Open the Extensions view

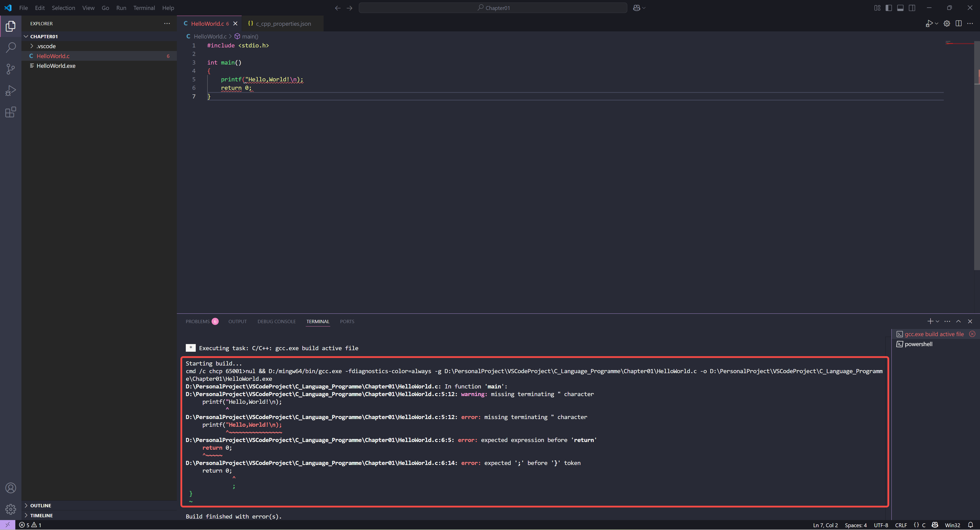click(11, 112)
